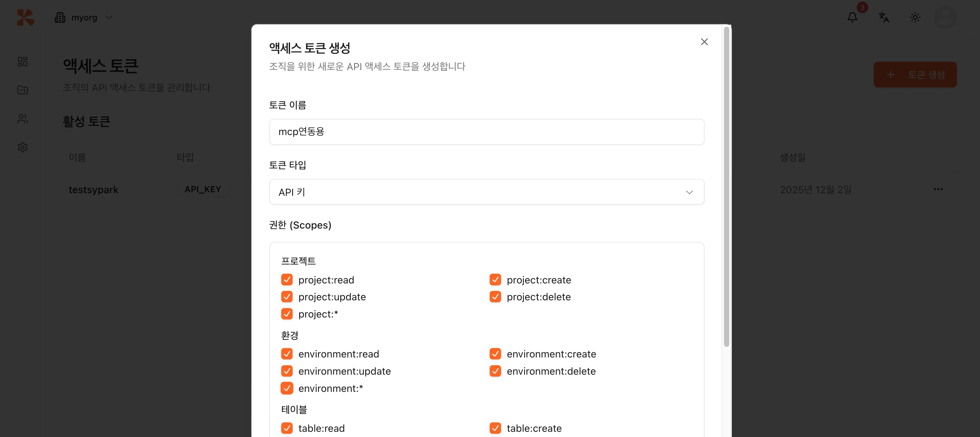Click the 토큰 생성 button
This screenshot has width=980, height=437.
915,74
